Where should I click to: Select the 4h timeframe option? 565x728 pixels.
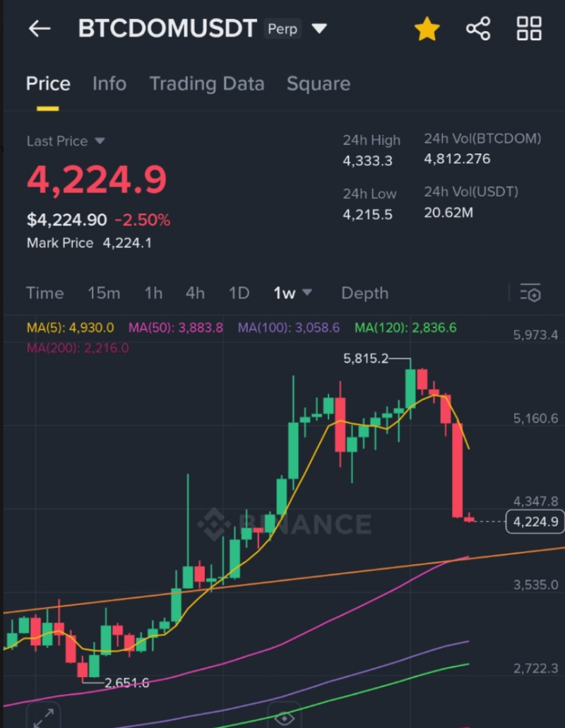click(195, 293)
